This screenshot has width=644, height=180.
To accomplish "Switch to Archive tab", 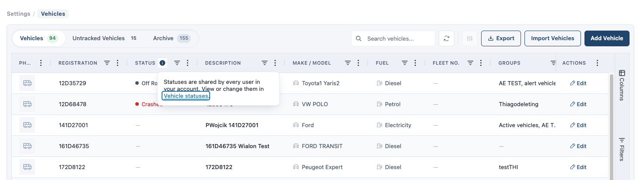I will click(x=171, y=38).
